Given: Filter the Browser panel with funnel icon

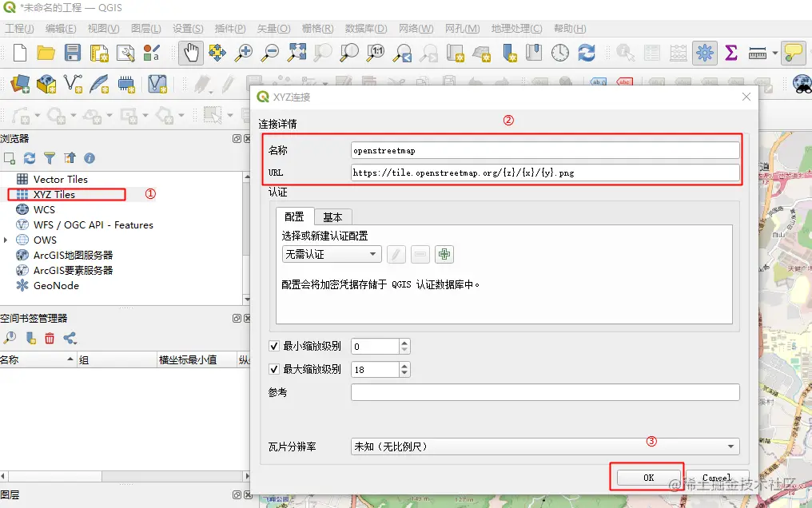Looking at the screenshot, I should click(50, 158).
